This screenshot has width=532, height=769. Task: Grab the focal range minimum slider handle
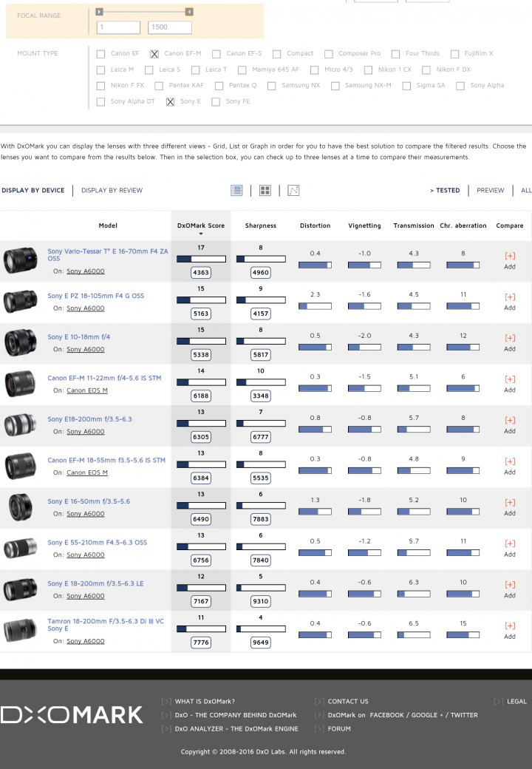(x=100, y=11)
